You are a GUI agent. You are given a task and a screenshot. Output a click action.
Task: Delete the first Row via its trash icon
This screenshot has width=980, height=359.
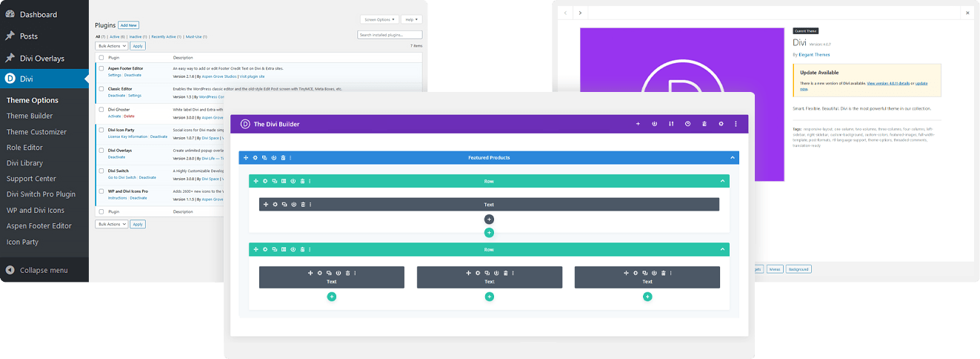pos(302,181)
